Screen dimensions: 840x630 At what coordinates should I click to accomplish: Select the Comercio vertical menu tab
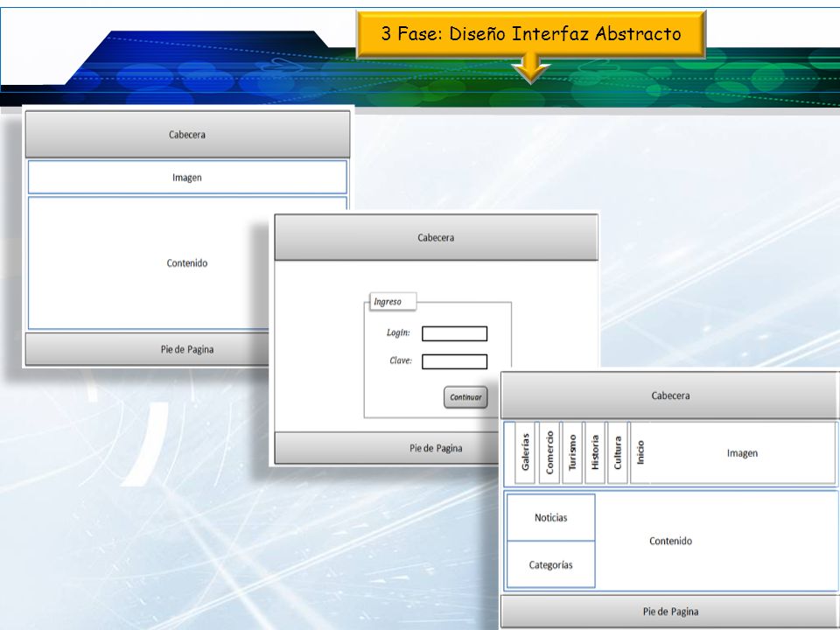click(x=549, y=452)
